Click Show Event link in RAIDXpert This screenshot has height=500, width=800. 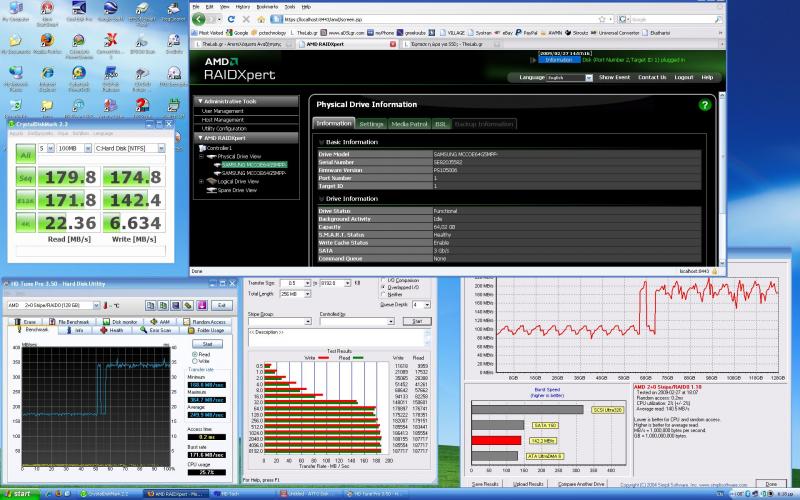point(614,78)
